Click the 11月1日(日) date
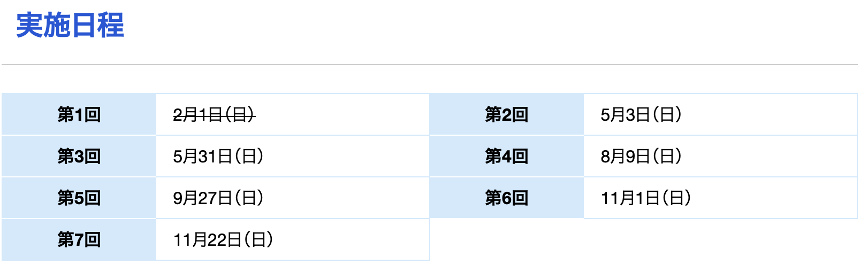The width and height of the screenshot is (868, 280). click(645, 198)
